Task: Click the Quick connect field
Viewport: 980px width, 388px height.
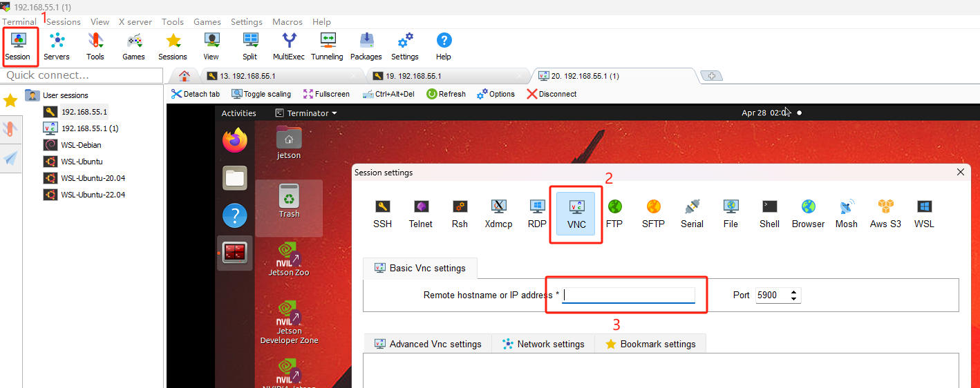Action: [x=82, y=75]
